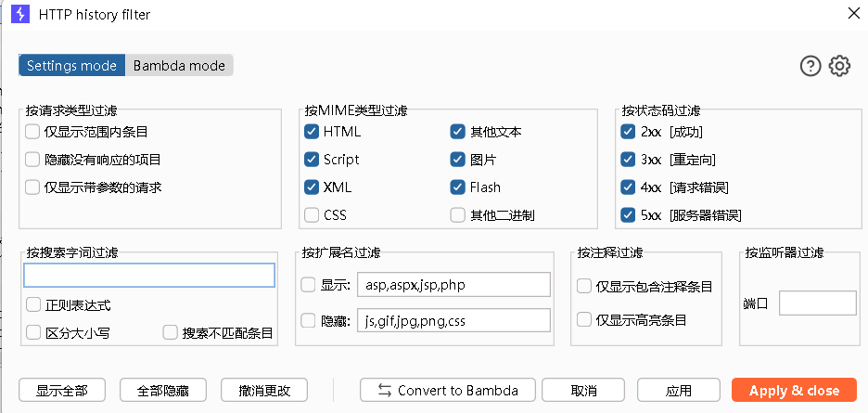Toggle the 其他二进制 checkbox
Viewport: 868px width, 413px height.
pyautogui.click(x=457, y=214)
